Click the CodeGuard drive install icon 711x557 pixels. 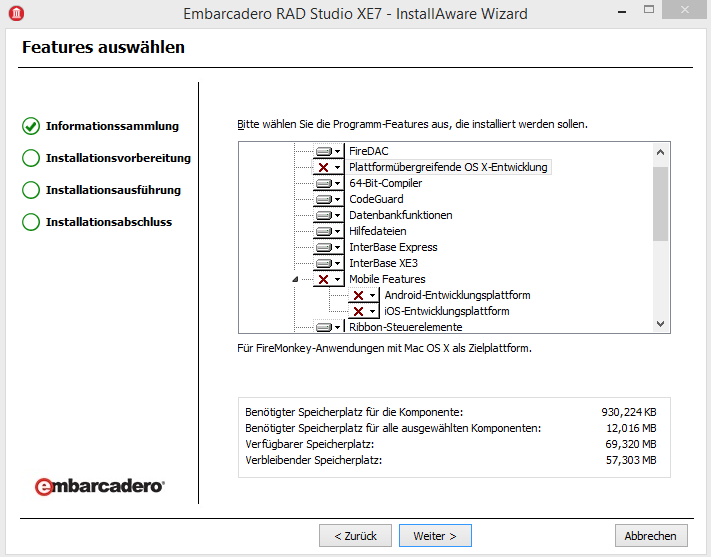(324, 199)
